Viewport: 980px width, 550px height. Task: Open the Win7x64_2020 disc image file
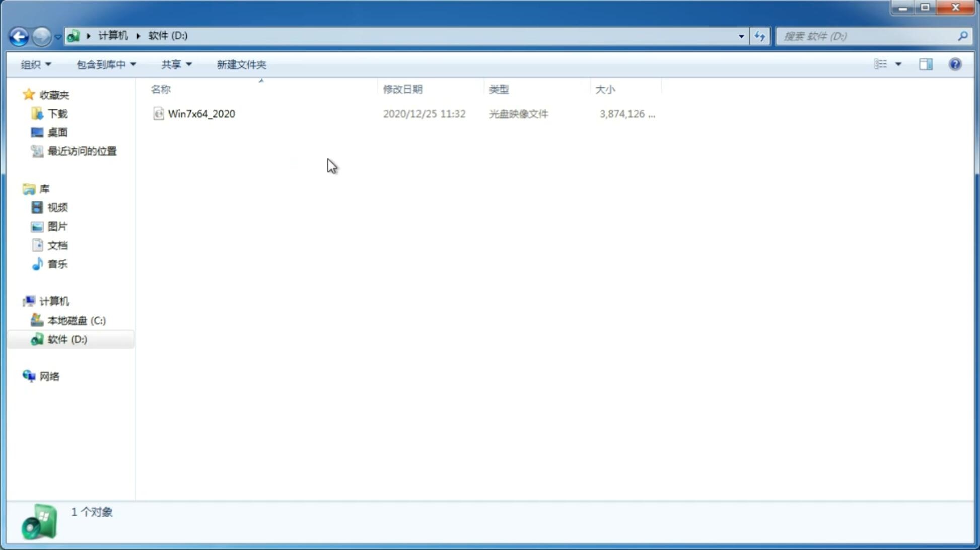(201, 113)
